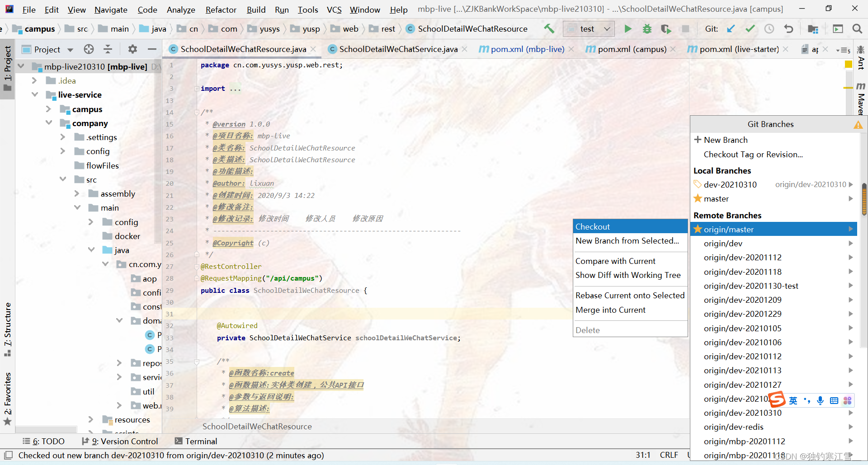Collapse the company module node

pyautogui.click(x=48, y=123)
